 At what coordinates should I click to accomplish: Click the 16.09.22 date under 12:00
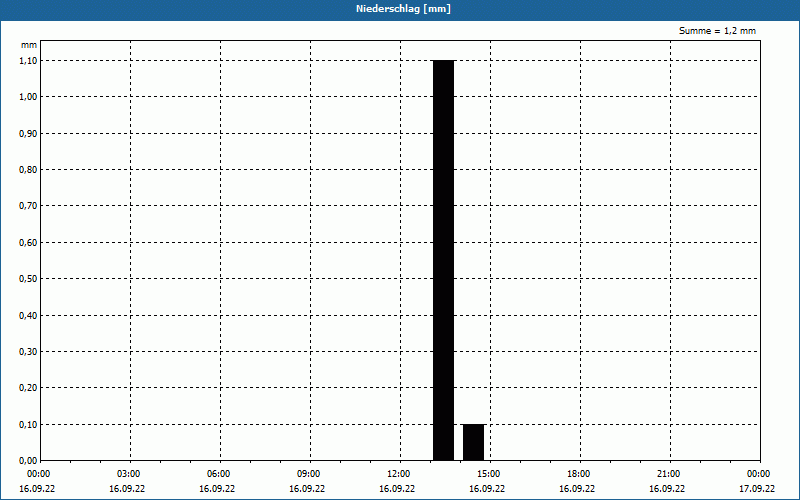397,489
